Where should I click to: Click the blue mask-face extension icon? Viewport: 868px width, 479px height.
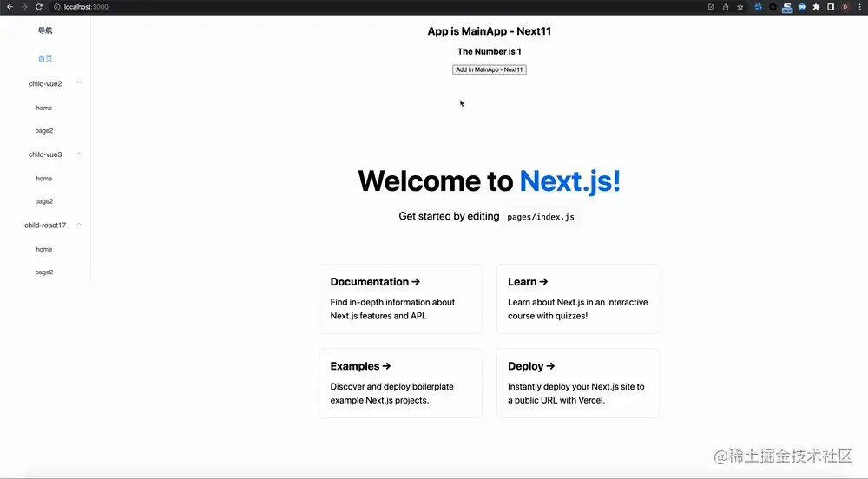click(801, 7)
